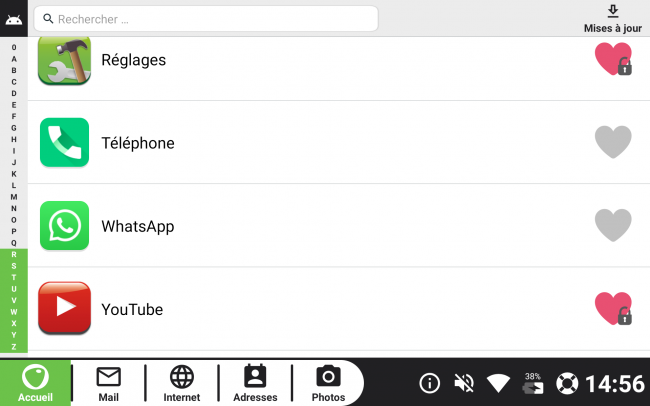Image resolution: width=650 pixels, height=406 pixels.
Task: Jump to letter M in index
Action: click(14, 197)
